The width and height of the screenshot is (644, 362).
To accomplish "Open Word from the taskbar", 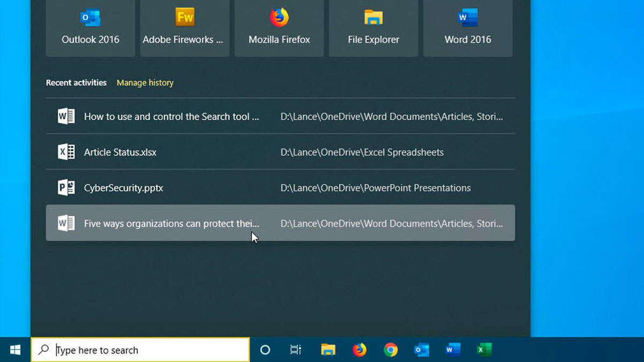I will (453, 350).
